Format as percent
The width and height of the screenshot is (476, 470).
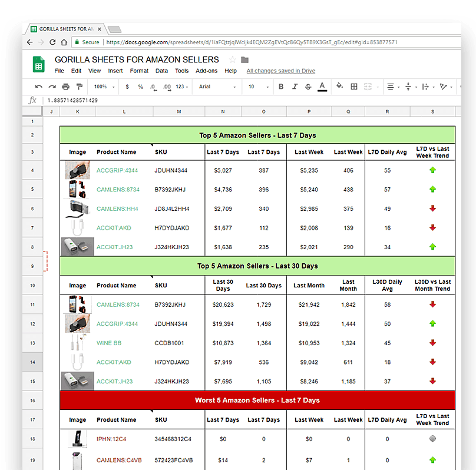141,87
